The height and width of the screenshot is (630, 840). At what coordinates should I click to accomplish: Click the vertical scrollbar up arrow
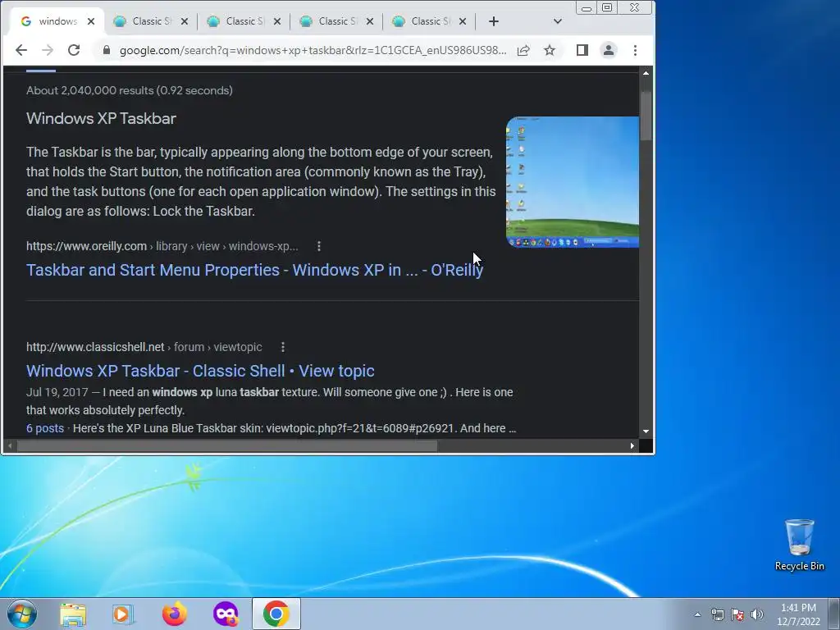point(646,73)
